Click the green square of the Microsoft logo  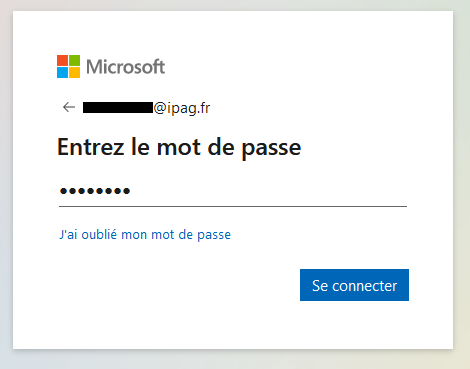[x=74, y=60]
